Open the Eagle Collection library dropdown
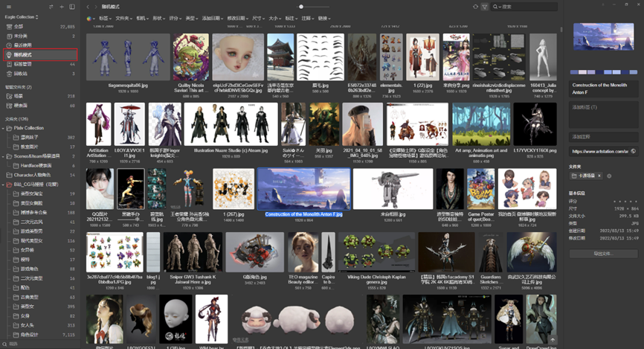Viewport: 644px width, 349px height. click(x=22, y=17)
